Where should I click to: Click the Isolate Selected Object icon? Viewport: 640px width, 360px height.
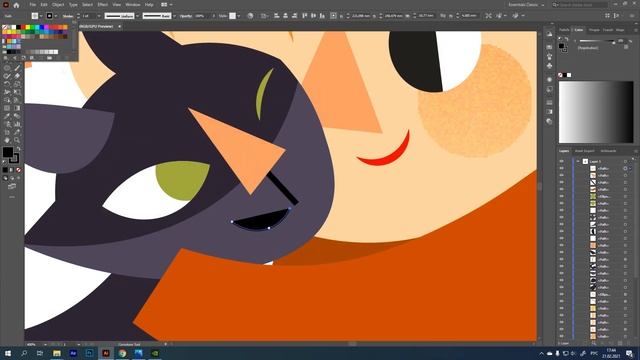[x=489, y=16]
